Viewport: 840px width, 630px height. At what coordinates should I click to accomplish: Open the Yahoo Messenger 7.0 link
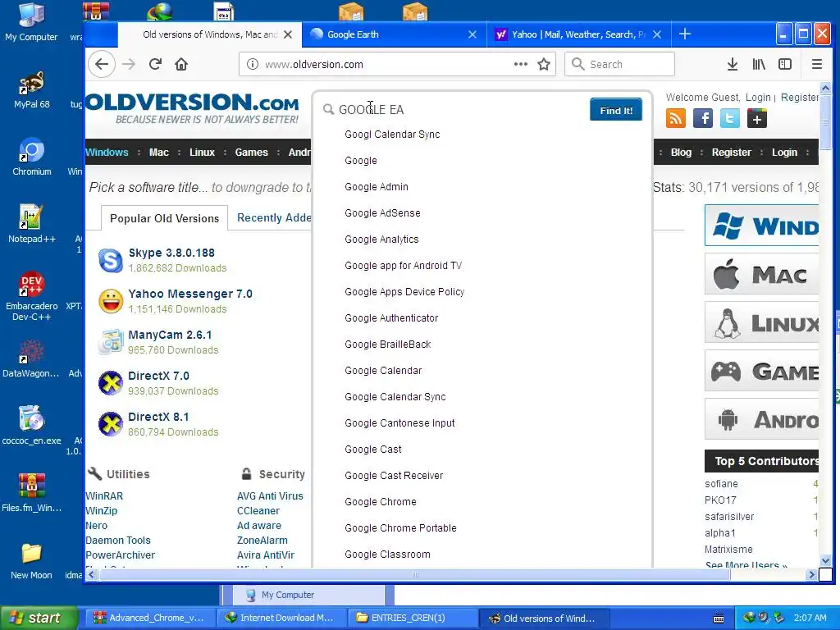[x=190, y=294]
